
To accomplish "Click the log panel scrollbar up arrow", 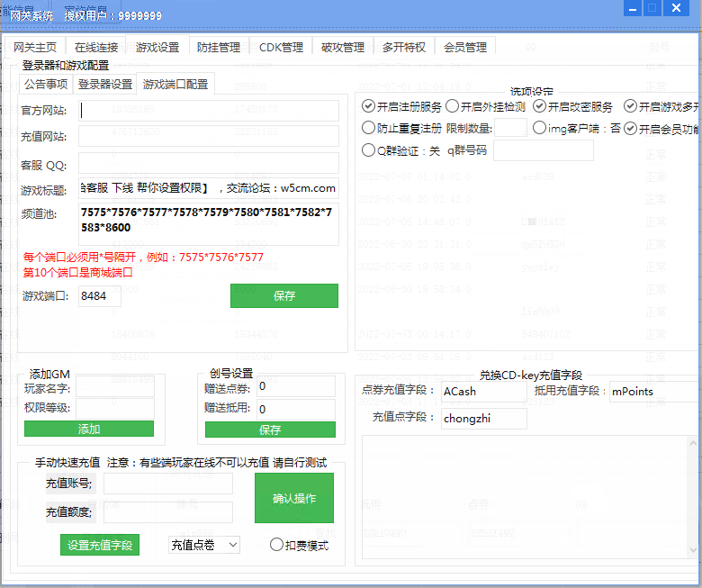I will tap(693, 443).
